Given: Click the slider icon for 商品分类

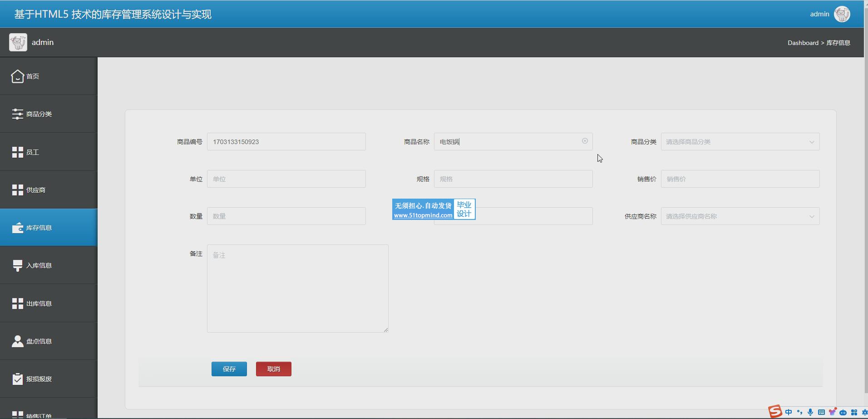Looking at the screenshot, I should pos(17,114).
